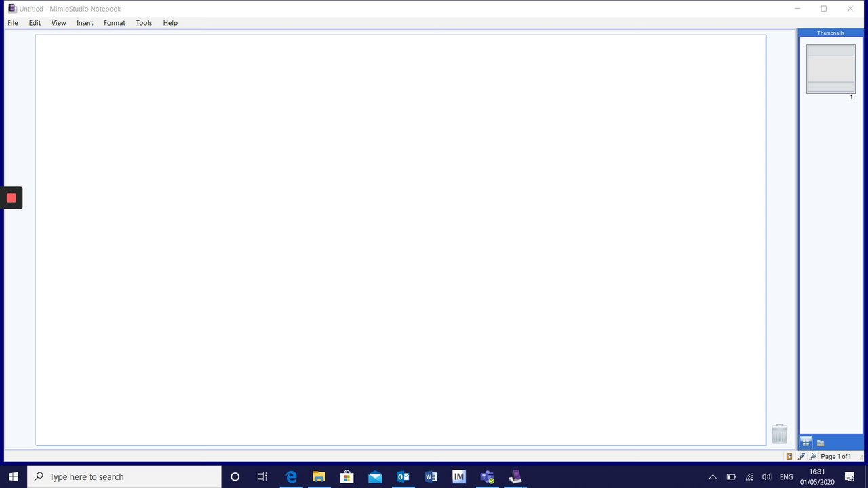The height and width of the screenshot is (488, 868).
Task: Select the page 1 thumbnail
Action: pos(831,68)
